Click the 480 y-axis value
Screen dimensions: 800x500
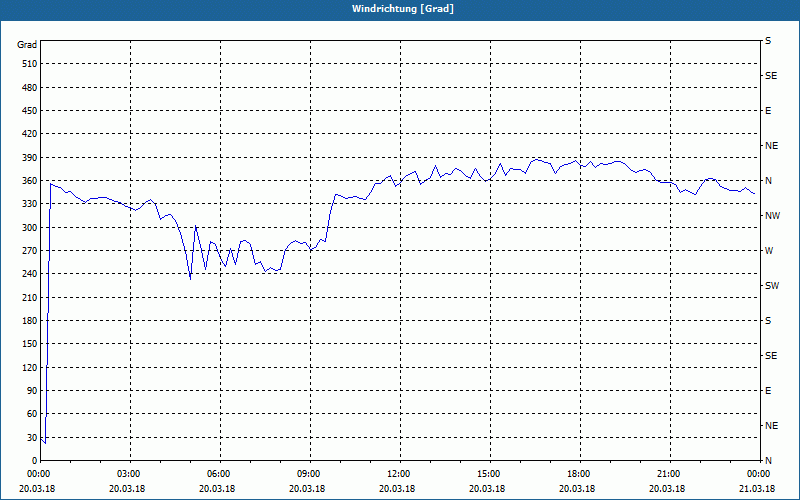[30, 88]
